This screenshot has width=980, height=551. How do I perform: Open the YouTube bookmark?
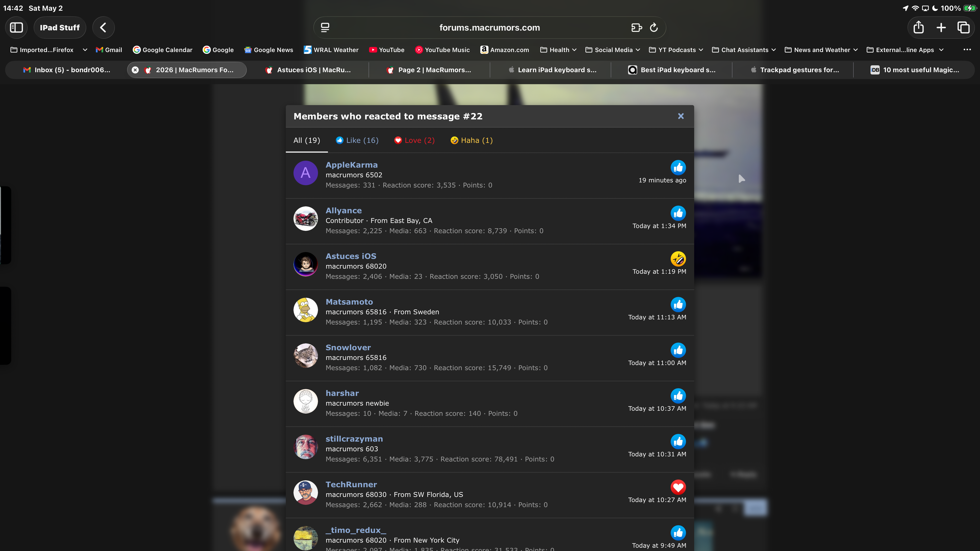click(x=387, y=50)
